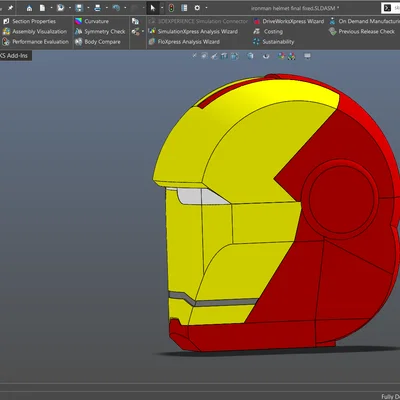
Task: Click the Print icon
Action: pos(97,8)
